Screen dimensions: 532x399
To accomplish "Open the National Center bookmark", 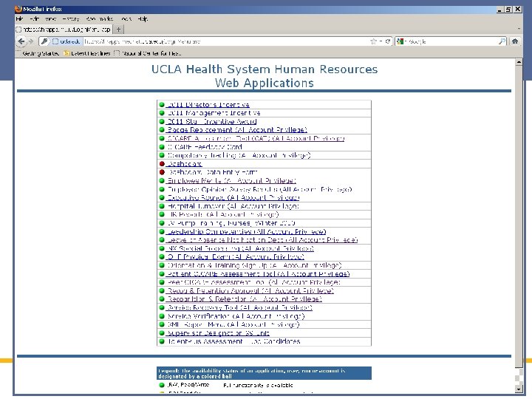I will [148, 53].
